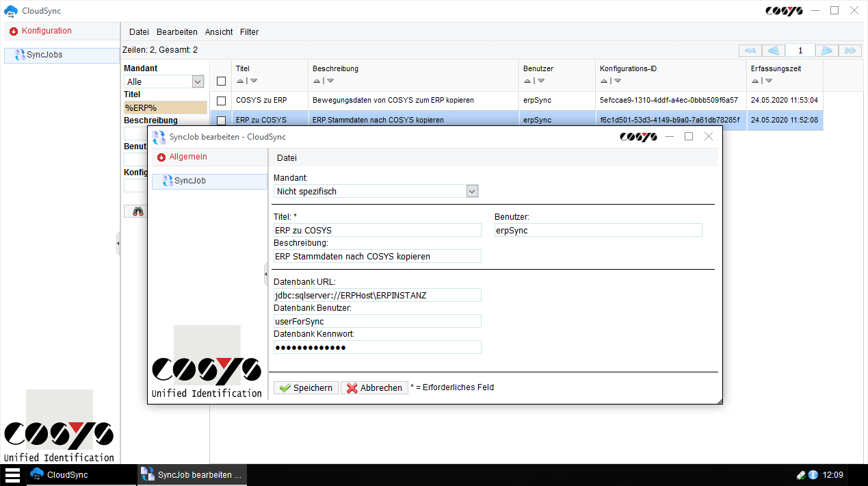Open the Mandant dropdown showing Alle
868x486 pixels.
[197, 81]
